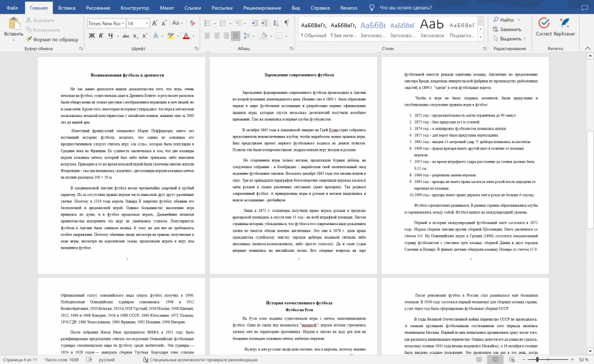Toggle superscript x² formatting
This screenshot has width=594, height=364.
(145, 36)
